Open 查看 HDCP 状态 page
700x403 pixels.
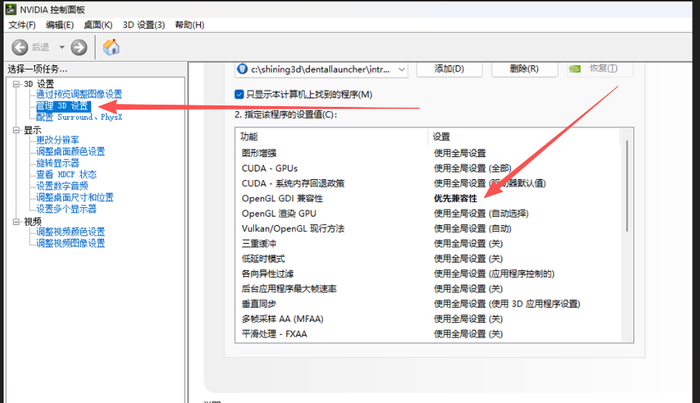67,174
